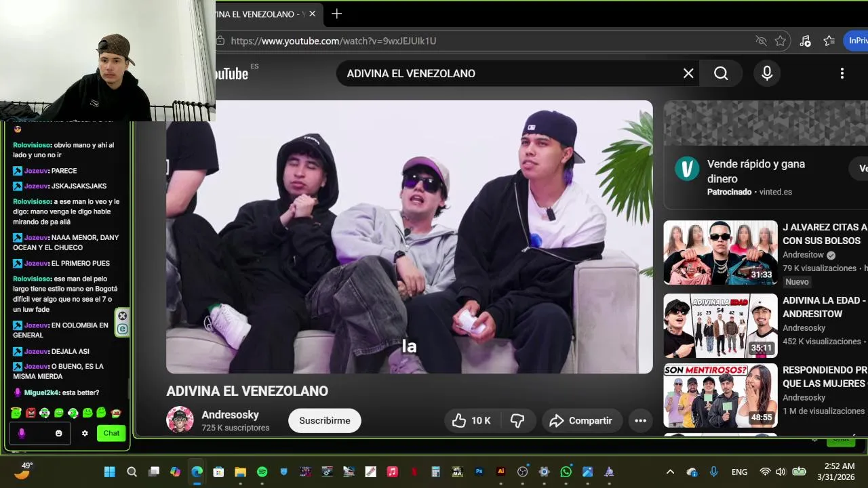Dislike the video with thumbs-down icon
868x488 pixels.
(518, 421)
